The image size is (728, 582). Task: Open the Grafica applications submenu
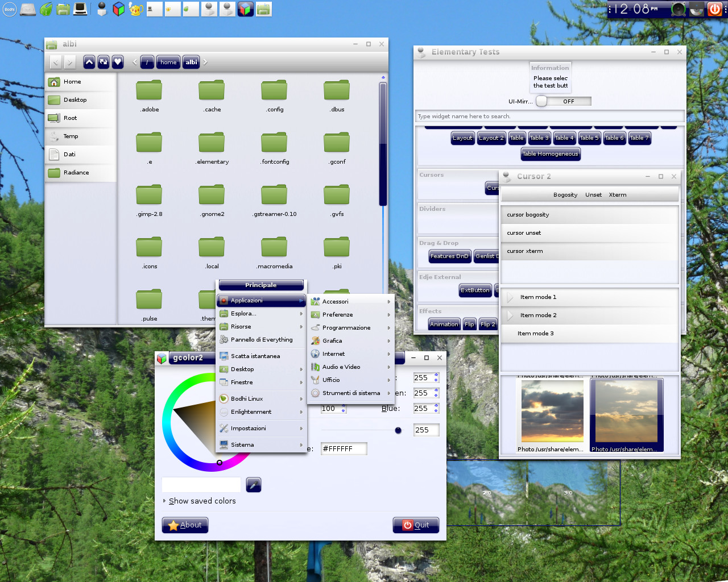351,340
